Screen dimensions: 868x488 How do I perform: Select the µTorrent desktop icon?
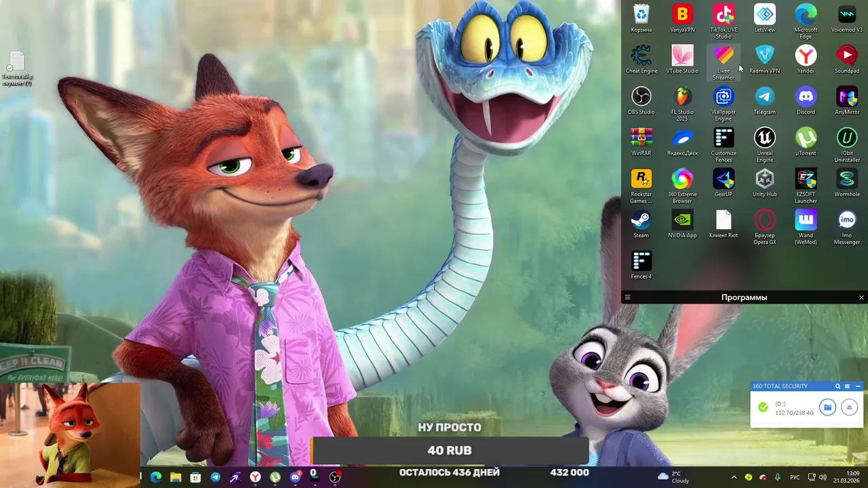point(806,142)
